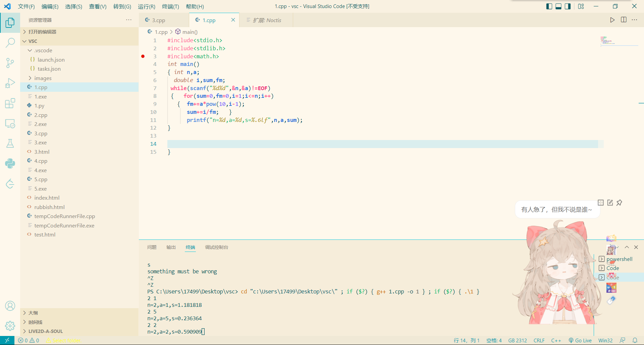Open tasks.json in the explorer
The image size is (644, 345).
tap(49, 69)
